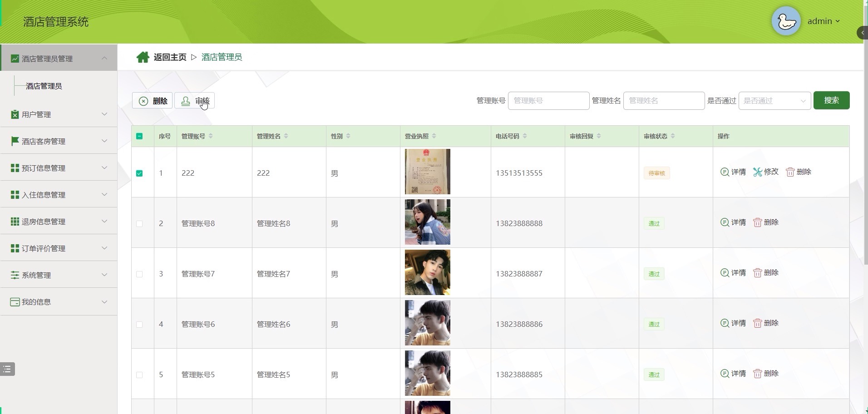Click the list icon at bottom-left corner

[7, 369]
